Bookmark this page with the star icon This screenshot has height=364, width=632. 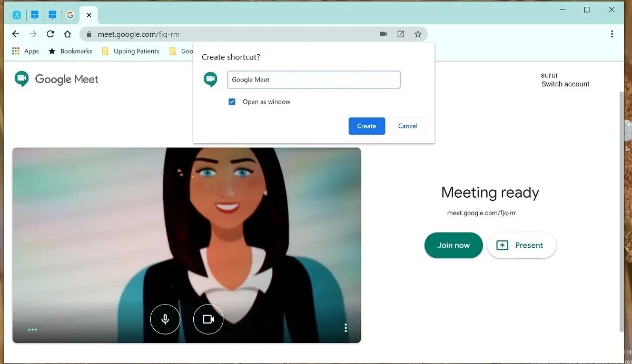(418, 34)
